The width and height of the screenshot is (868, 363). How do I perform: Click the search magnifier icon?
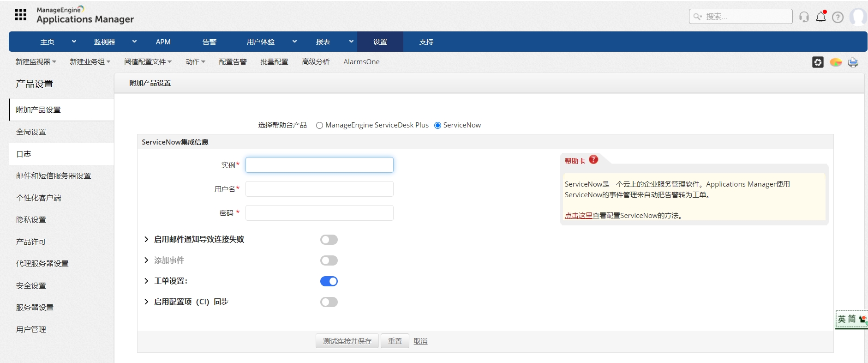[697, 17]
